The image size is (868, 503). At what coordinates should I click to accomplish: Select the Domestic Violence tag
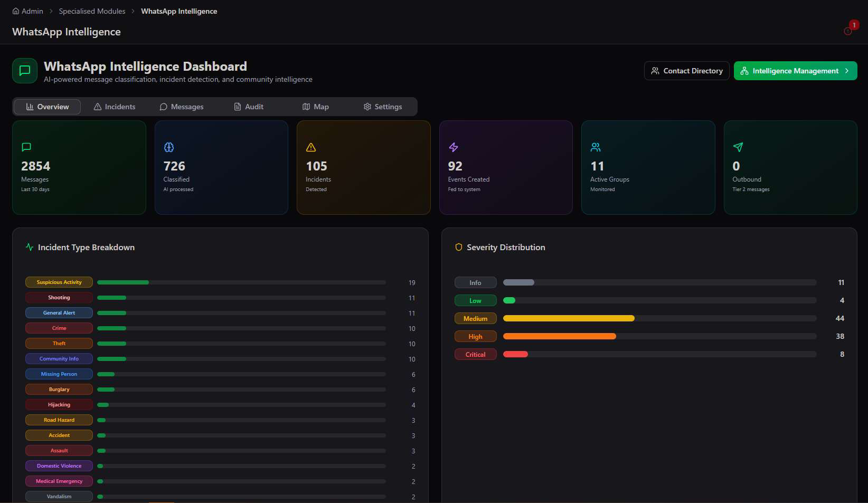click(x=59, y=466)
